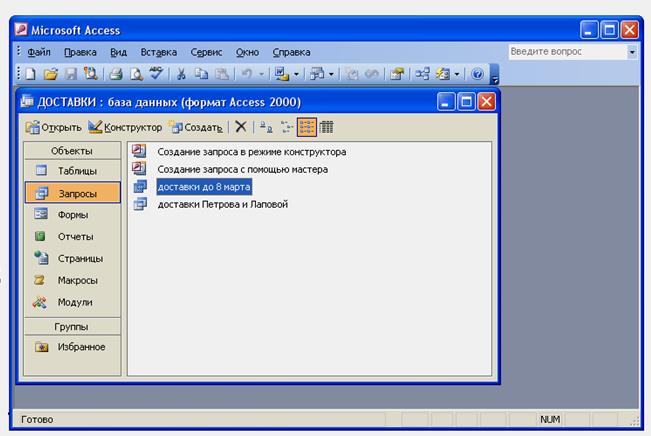
Task: Select Отчеты in objects panel
Action: pyautogui.click(x=72, y=237)
